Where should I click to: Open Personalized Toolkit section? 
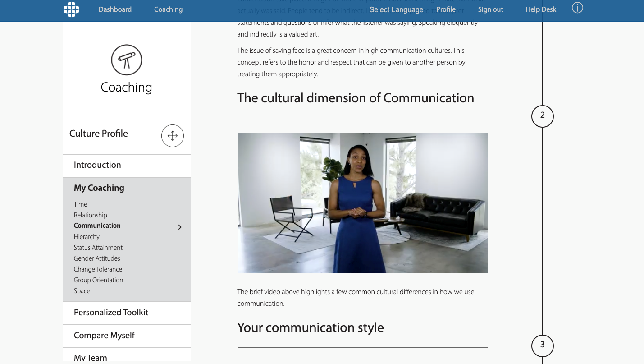click(111, 313)
